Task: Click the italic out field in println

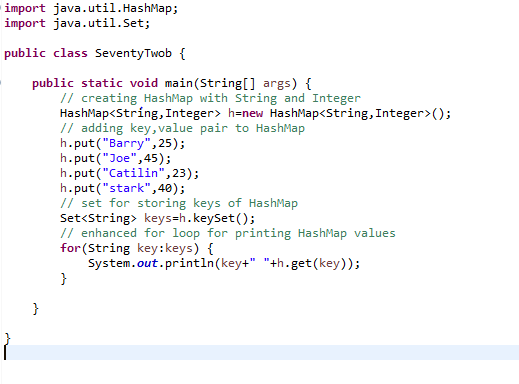Action: [147, 263]
